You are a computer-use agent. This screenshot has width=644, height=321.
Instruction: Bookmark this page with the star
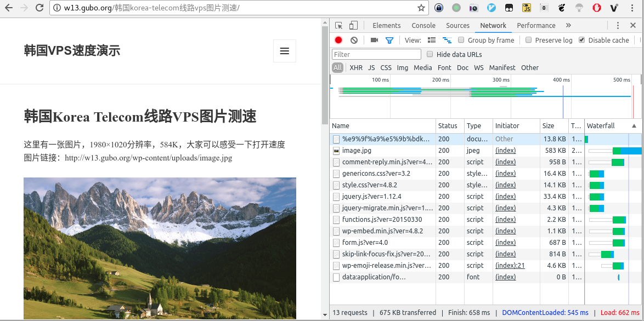421,8
